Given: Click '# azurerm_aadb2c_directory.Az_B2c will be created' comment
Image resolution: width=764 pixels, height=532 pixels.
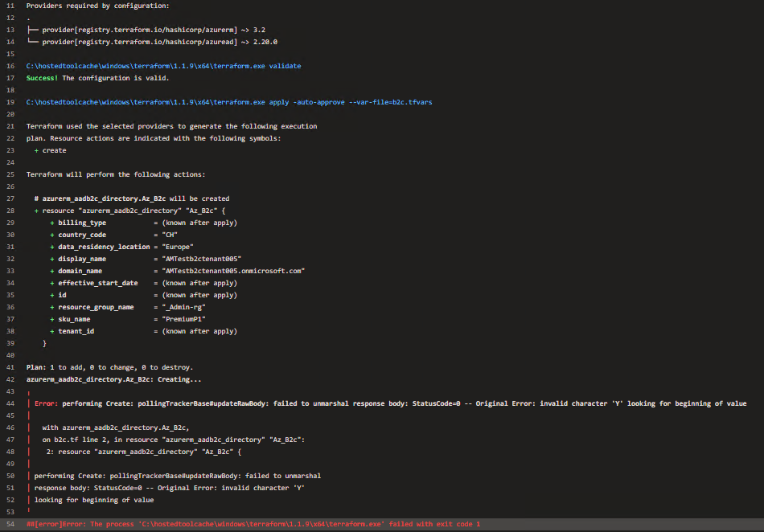Looking at the screenshot, I should [x=132, y=198].
